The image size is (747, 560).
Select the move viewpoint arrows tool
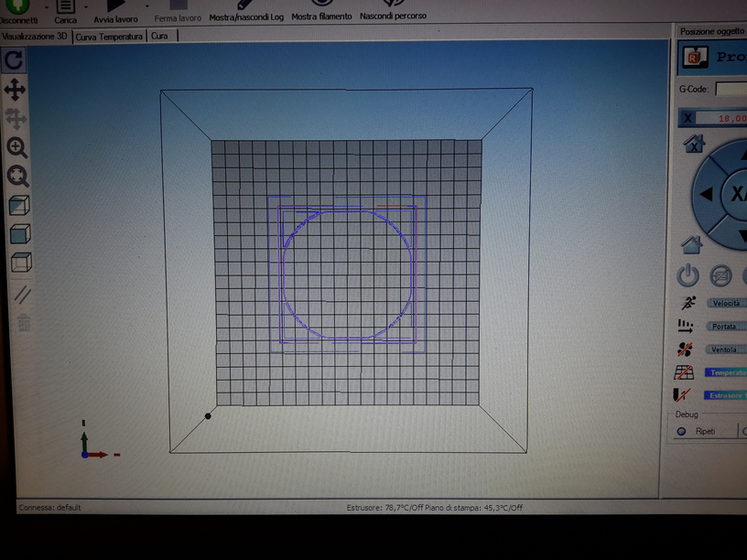[x=16, y=90]
